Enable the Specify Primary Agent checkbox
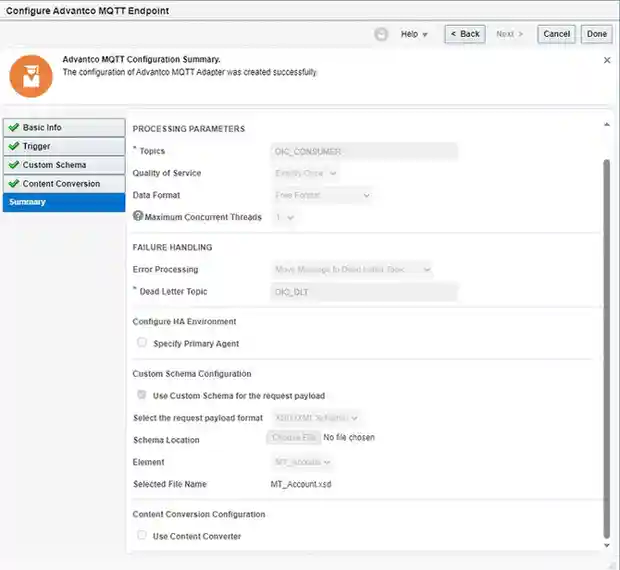 pos(142,343)
